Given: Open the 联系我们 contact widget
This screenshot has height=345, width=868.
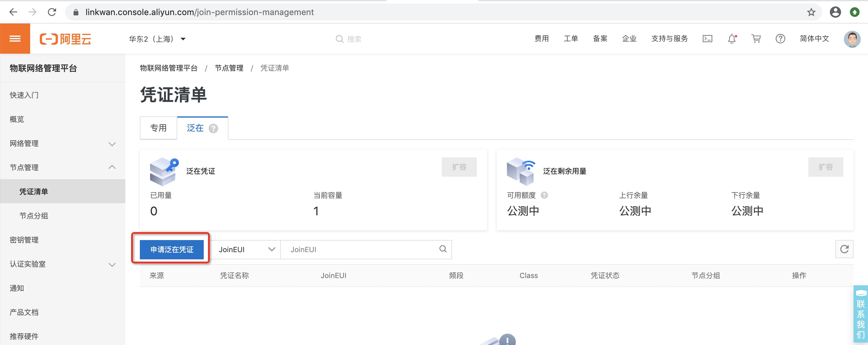Looking at the screenshot, I should pyautogui.click(x=860, y=314).
